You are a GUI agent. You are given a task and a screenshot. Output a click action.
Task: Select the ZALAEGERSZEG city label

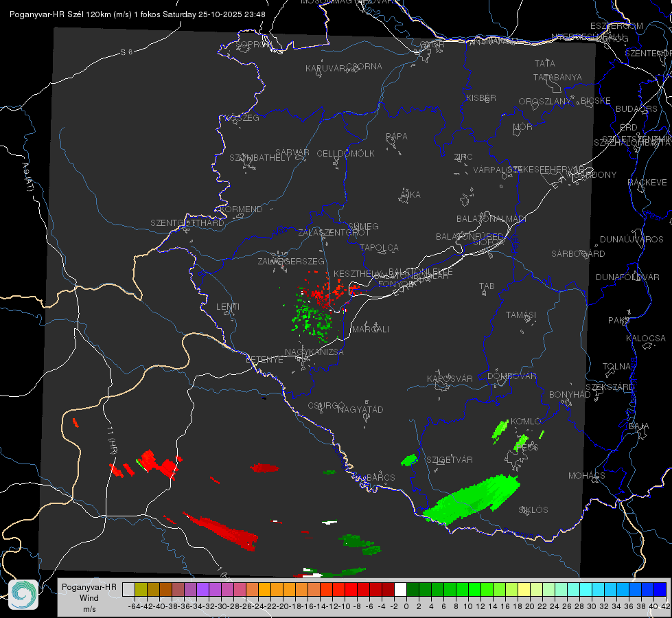click(291, 261)
